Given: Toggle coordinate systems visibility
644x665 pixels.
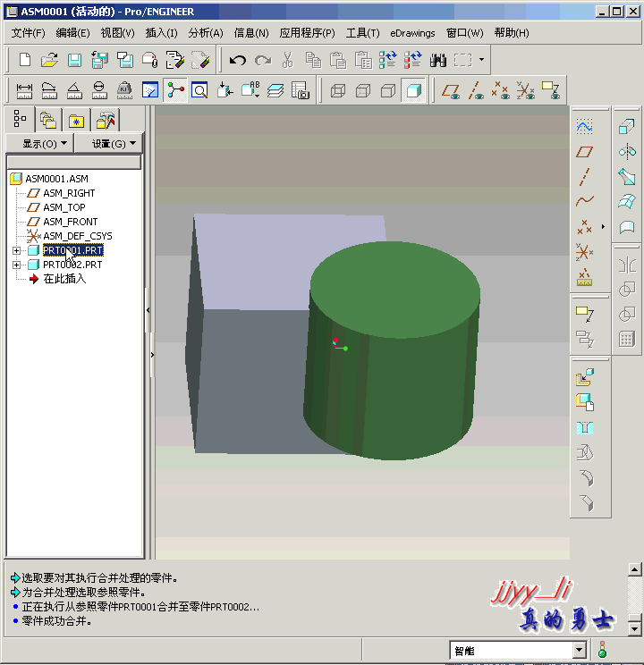Looking at the screenshot, I should [x=526, y=90].
